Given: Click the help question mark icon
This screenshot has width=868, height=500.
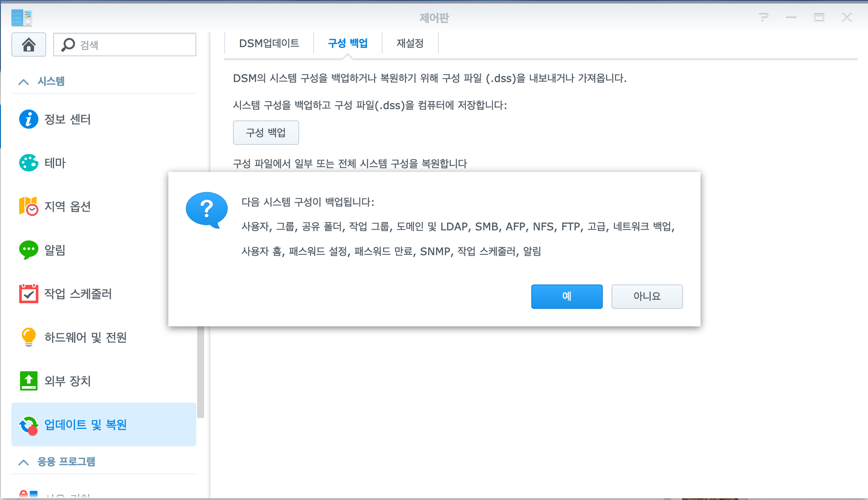Looking at the screenshot, I should (763, 17).
